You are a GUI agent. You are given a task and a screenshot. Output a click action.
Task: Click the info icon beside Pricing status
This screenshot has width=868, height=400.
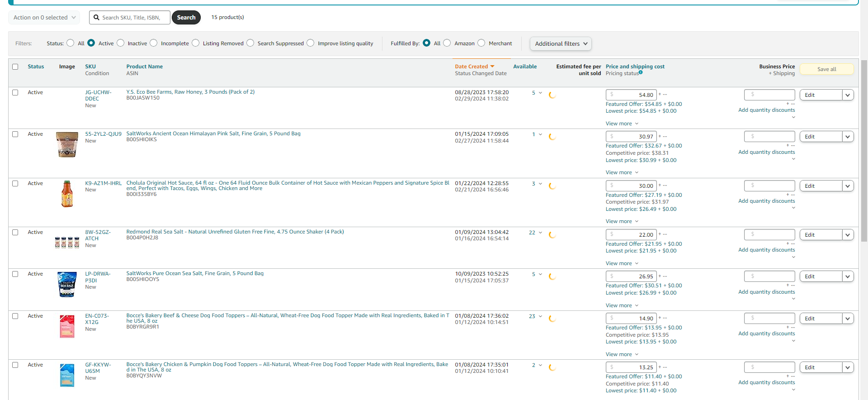click(641, 72)
